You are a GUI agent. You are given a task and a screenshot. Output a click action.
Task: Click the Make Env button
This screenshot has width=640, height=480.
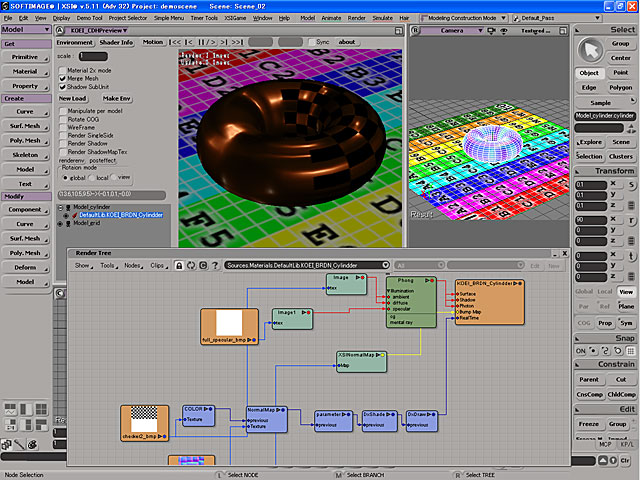click(116, 99)
